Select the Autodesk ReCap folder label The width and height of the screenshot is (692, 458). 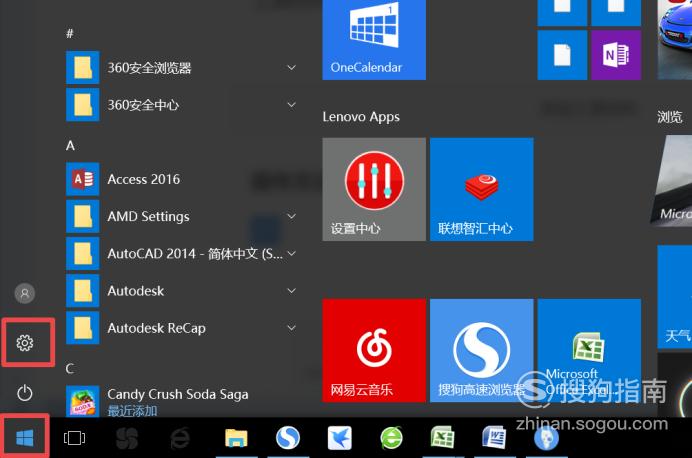click(x=157, y=328)
